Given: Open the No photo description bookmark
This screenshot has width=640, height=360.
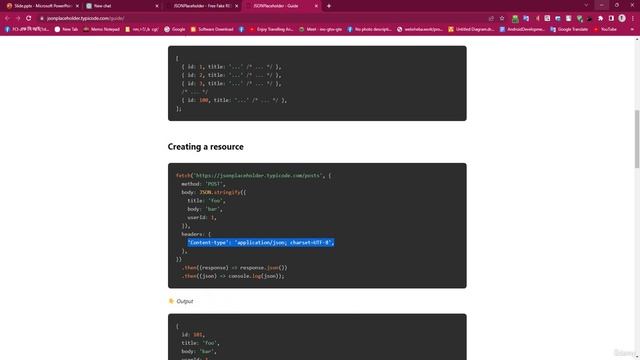Looking at the screenshot, I should [x=369, y=29].
